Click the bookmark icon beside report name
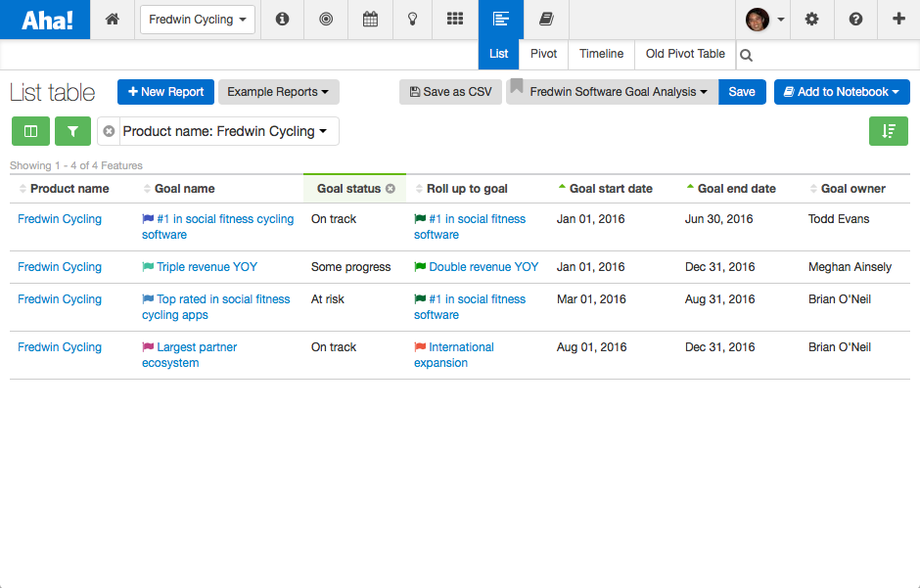Image resolution: width=920 pixels, height=588 pixels. (x=517, y=86)
